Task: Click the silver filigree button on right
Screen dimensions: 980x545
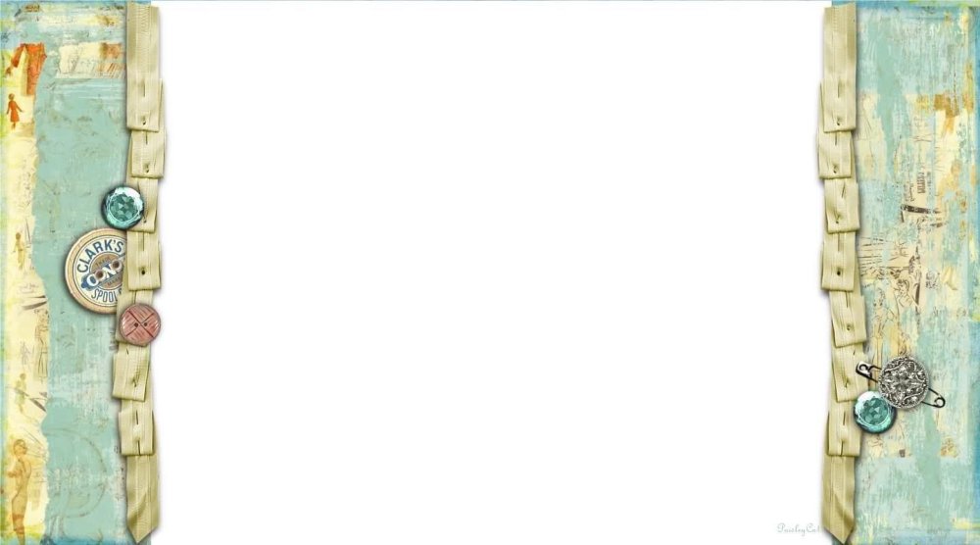Action: (904, 382)
